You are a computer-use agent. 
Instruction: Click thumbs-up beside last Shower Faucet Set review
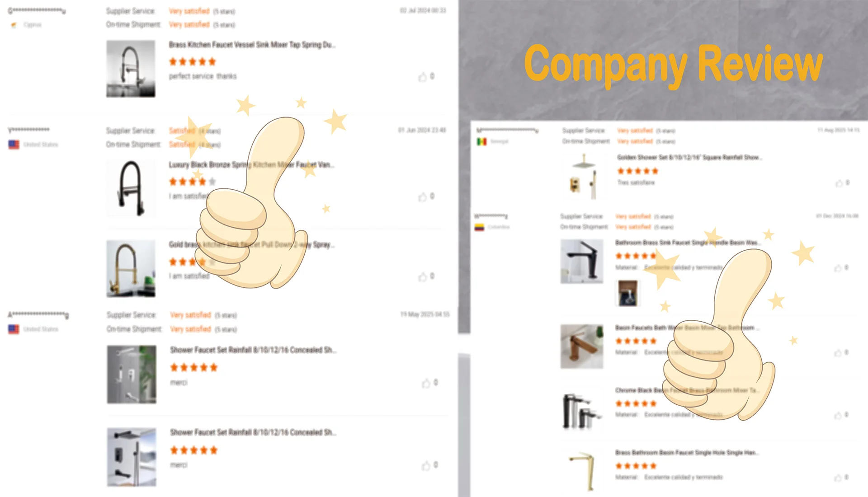tap(426, 466)
